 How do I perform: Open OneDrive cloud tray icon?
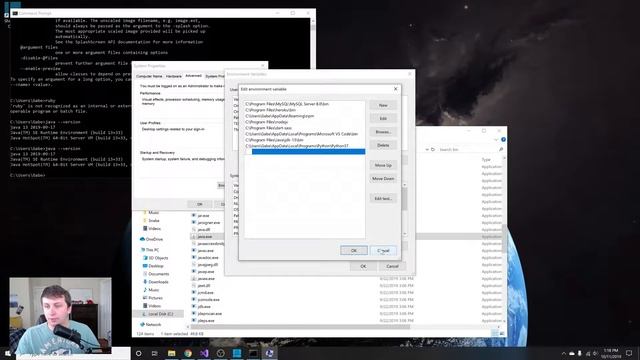(x=572, y=353)
